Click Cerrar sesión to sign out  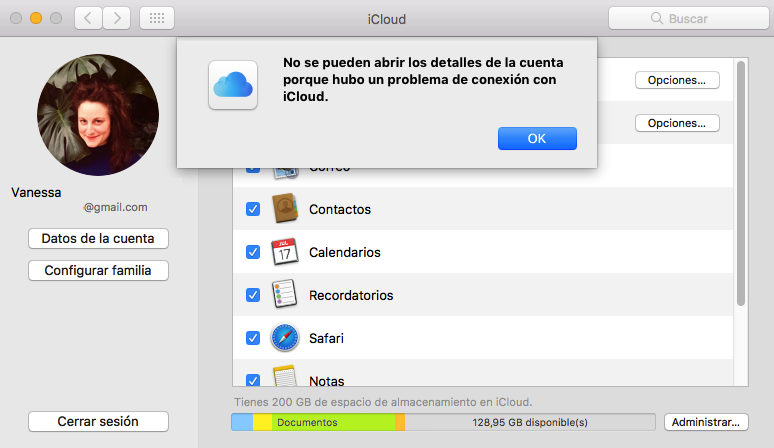click(98, 421)
